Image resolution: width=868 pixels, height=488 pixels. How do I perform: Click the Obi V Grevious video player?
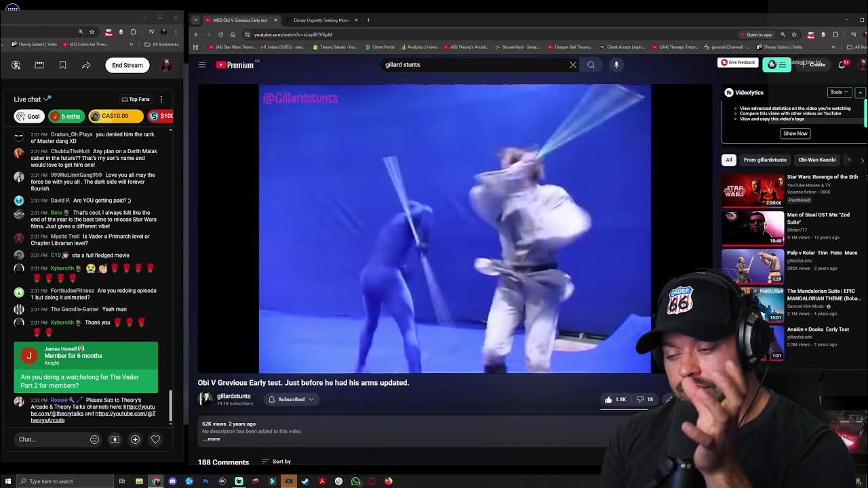pos(454,228)
